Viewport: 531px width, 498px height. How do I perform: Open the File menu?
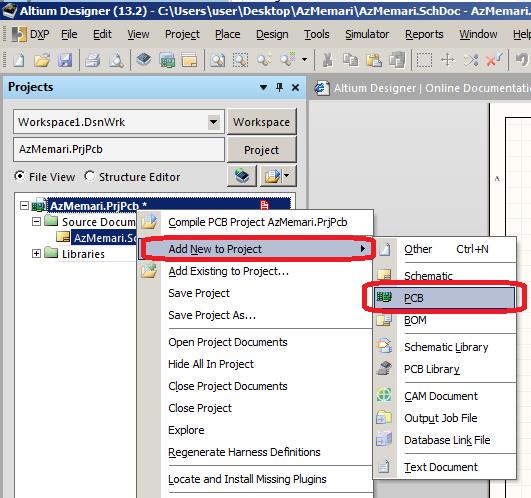(x=69, y=34)
